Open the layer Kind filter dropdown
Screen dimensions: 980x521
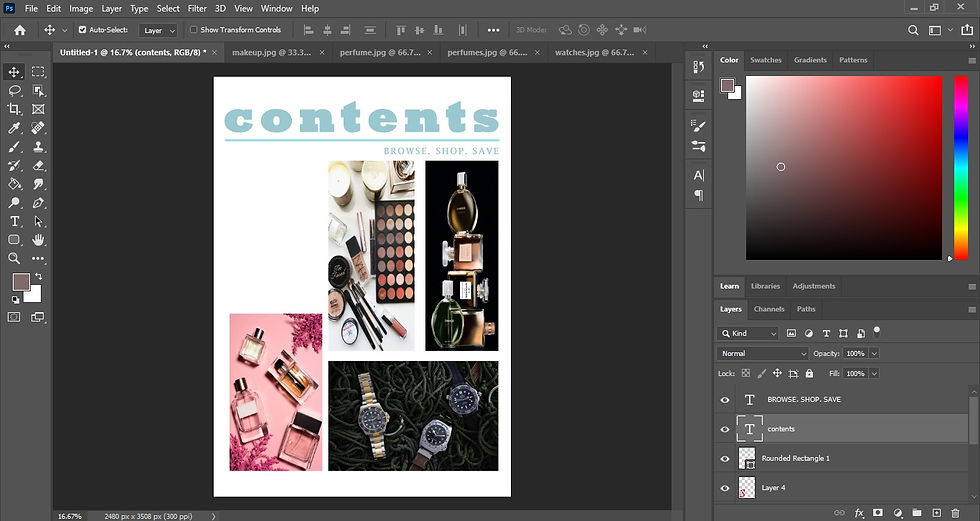click(x=748, y=334)
